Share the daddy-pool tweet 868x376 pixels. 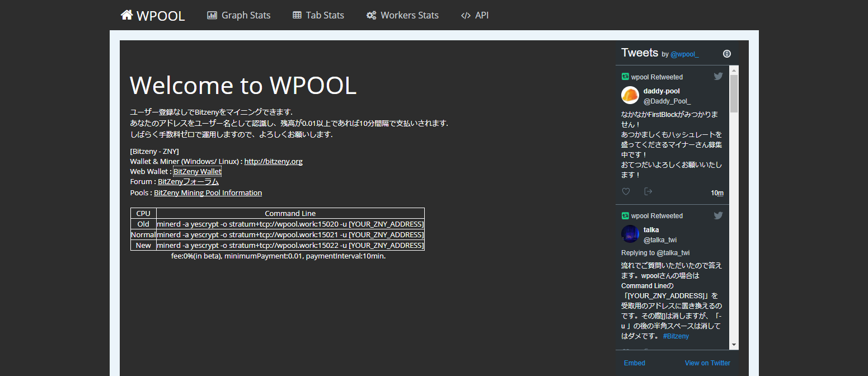(x=648, y=192)
